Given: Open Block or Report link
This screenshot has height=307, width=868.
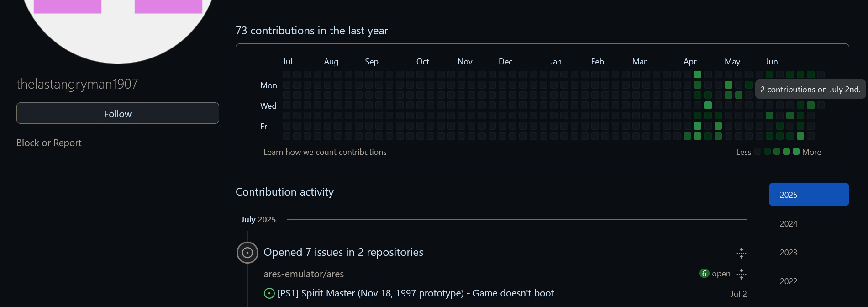Looking at the screenshot, I should coord(49,143).
